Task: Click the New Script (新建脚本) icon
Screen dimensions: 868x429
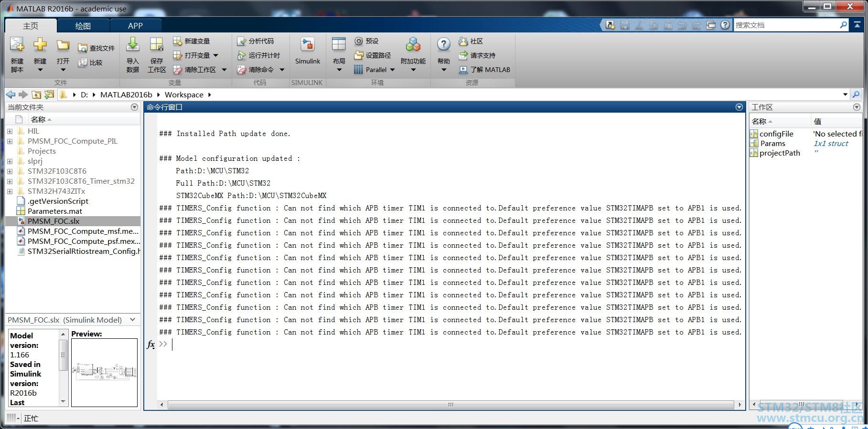Action: point(17,45)
